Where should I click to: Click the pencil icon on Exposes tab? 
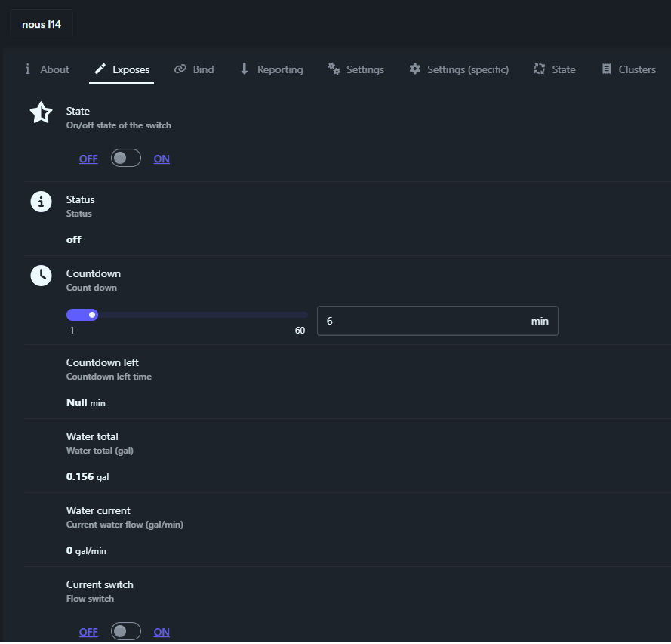pos(100,69)
